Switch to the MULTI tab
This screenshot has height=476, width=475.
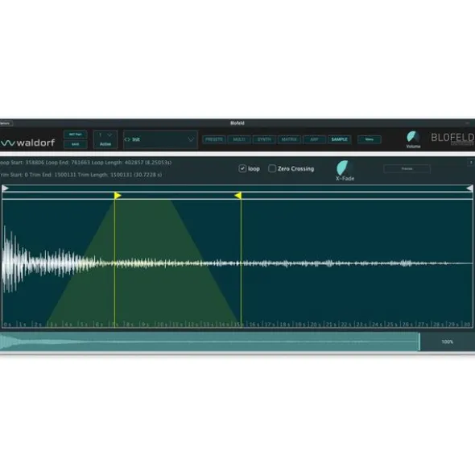239,139
